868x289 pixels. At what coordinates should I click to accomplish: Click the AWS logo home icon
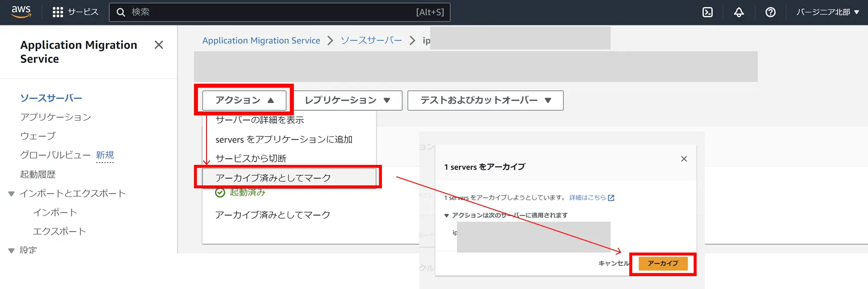click(21, 12)
